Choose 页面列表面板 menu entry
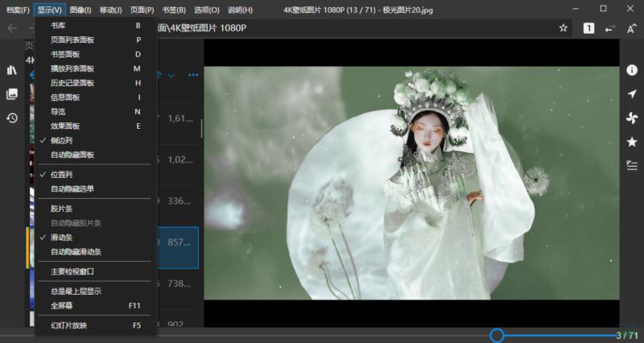This screenshot has width=644, height=343. [x=95, y=39]
